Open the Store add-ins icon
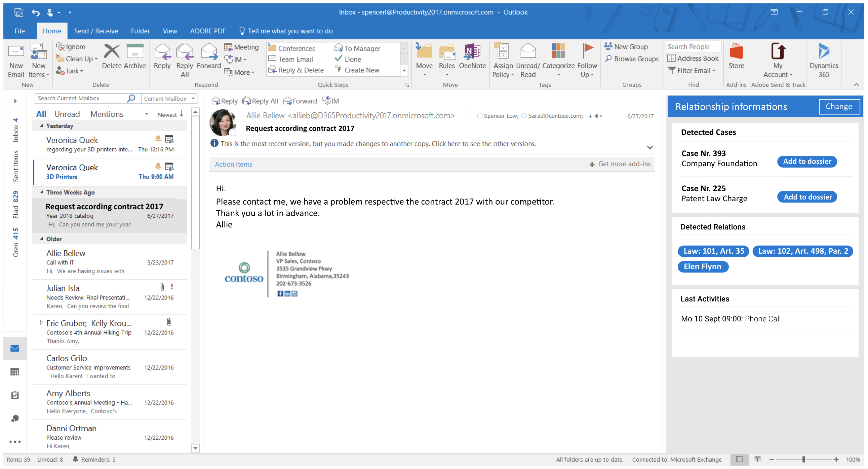This screenshot has width=868, height=469. pos(736,52)
